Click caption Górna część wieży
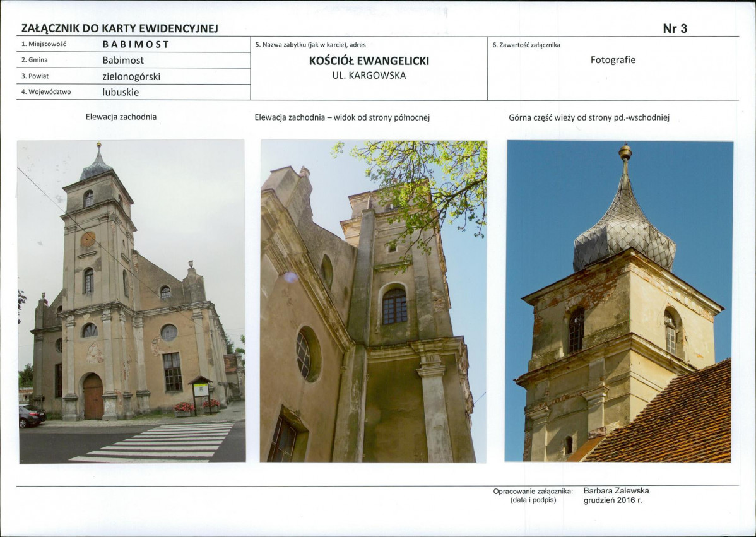 589,117
